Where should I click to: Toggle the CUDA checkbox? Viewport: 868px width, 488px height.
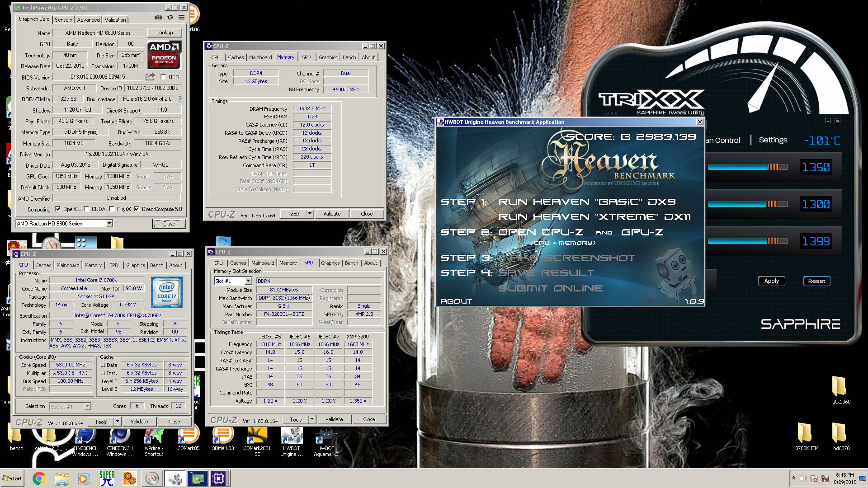point(86,209)
